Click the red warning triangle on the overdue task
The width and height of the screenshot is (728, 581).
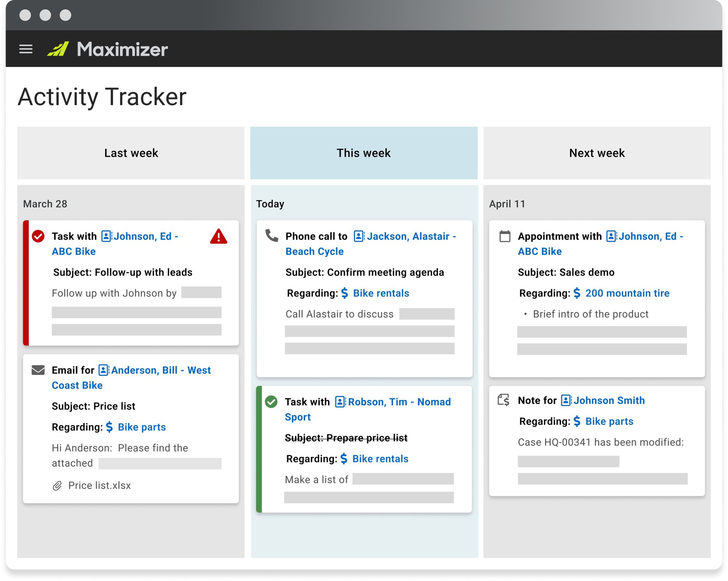coord(218,237)
